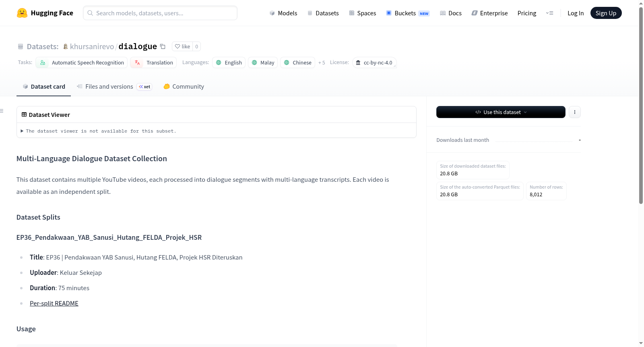Click the left sidebar outline toggle icon
Viewport: 644px width, 347px height.
pyautogui.click(x=2, y=111)
